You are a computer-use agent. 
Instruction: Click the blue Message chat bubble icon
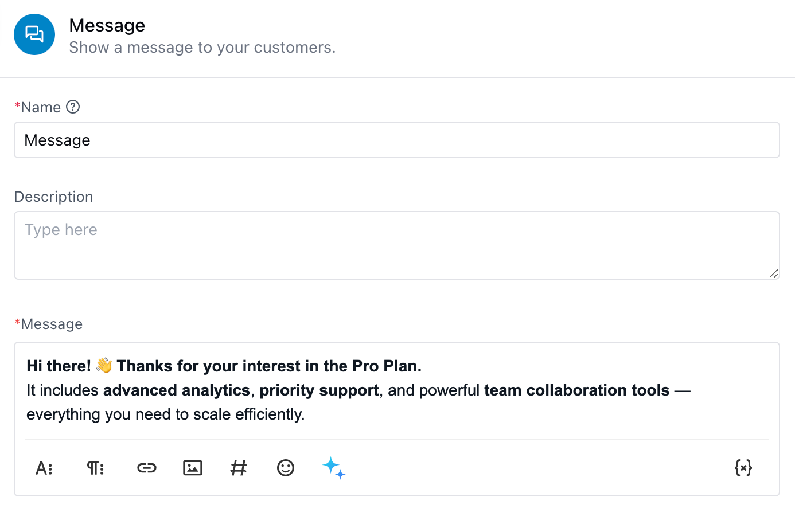pyautogui.click(x=34, y=34)
